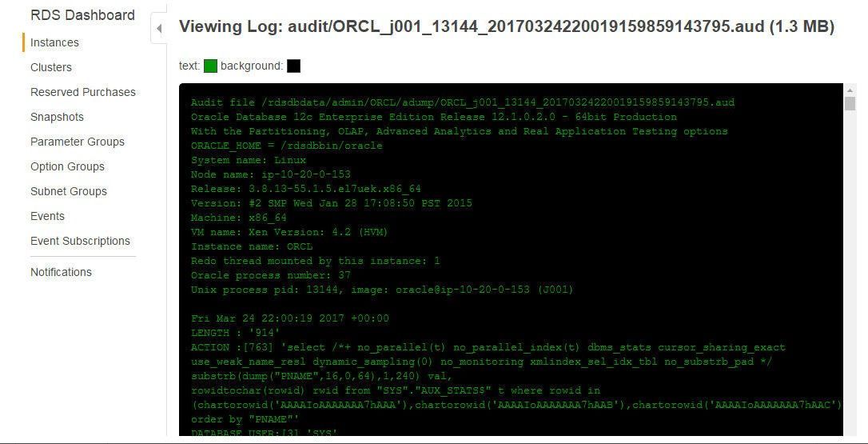Navigate to Parameter Groups

click(78, 142)
